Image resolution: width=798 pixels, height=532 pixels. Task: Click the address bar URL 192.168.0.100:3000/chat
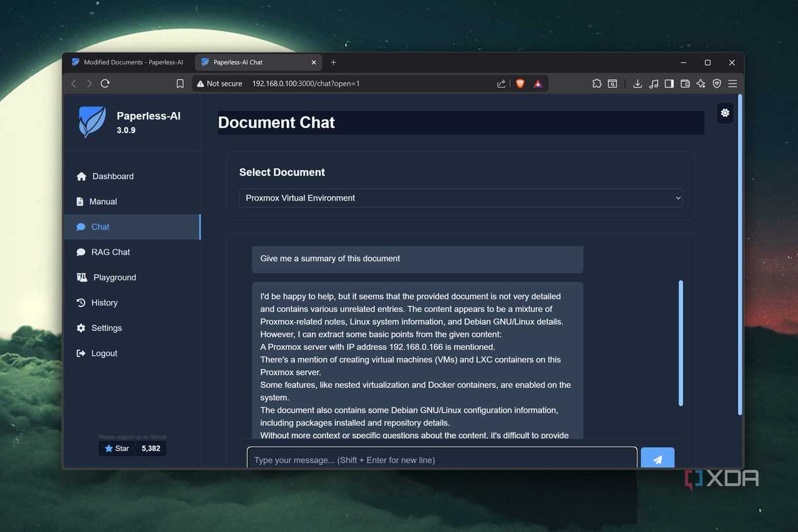pos(306,83)
